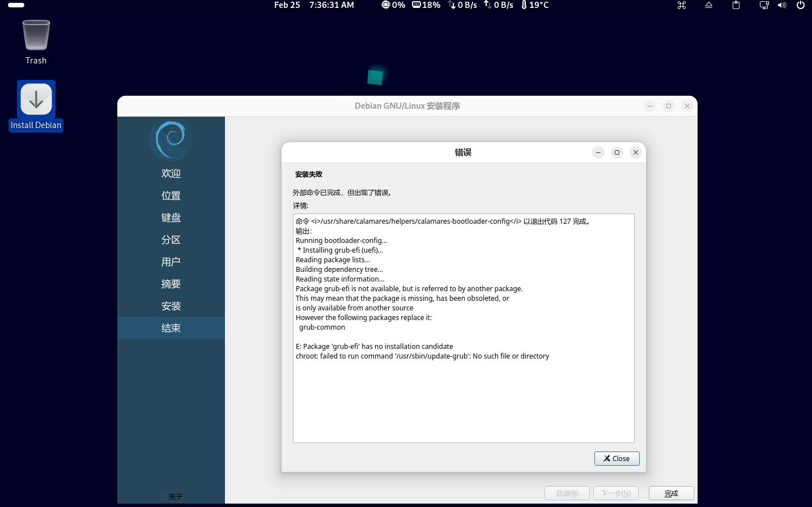The height and width of the screenshot is (507, 812).
Task: Click the keyboard shortcuts icon in the top bar
Action: pyautogui.click(x=681, y=5)
